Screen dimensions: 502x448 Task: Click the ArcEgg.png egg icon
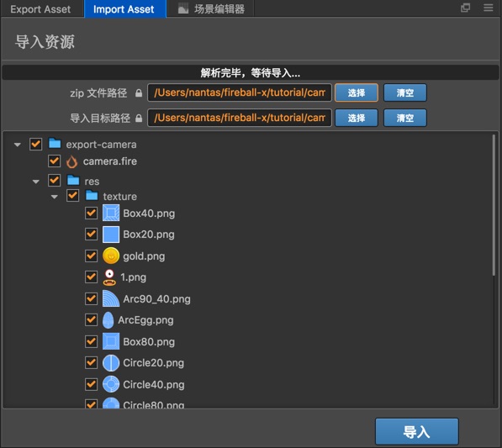click(x=108, y=320)
